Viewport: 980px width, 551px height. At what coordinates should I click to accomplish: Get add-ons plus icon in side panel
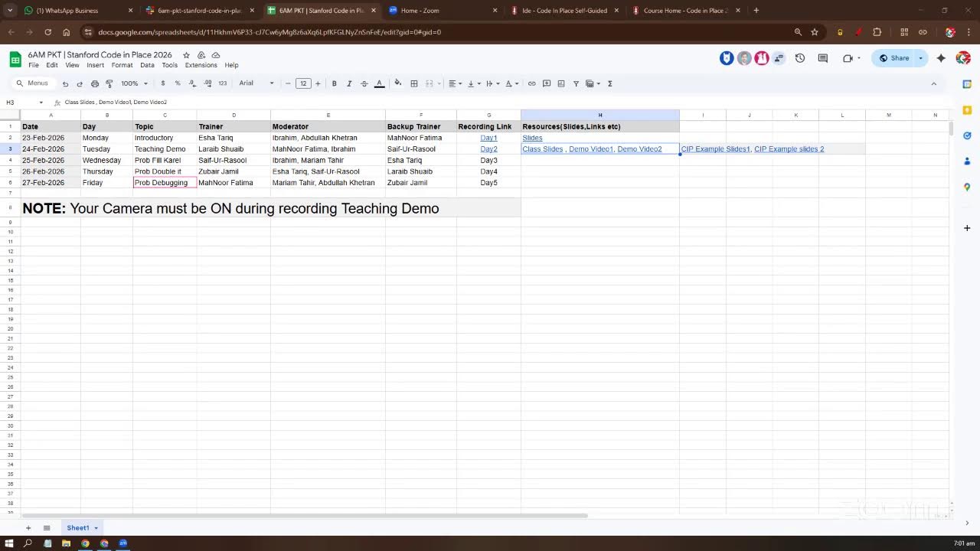pos(967,228)
